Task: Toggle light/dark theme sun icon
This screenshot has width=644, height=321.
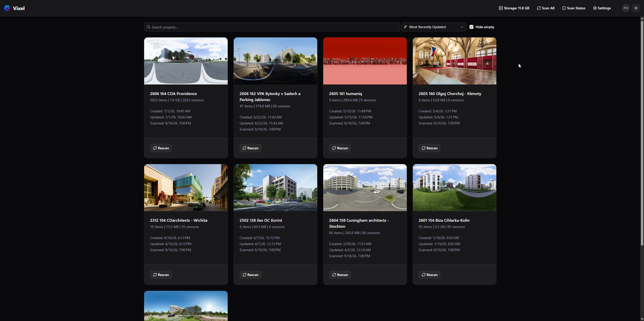Action: point(636,8)
